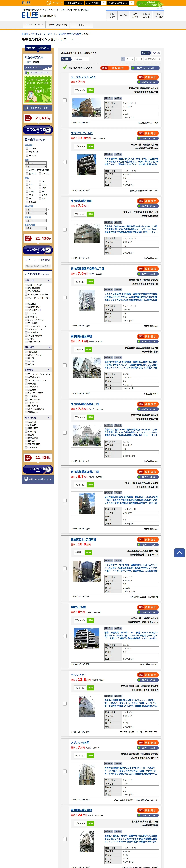Open ベルソネット listing link

click(79, 675)
